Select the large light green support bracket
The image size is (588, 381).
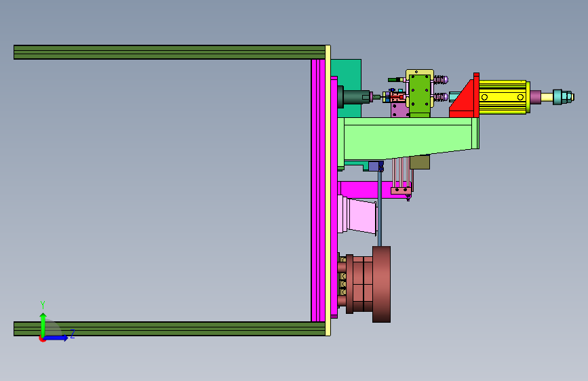[x=408, y=138]
